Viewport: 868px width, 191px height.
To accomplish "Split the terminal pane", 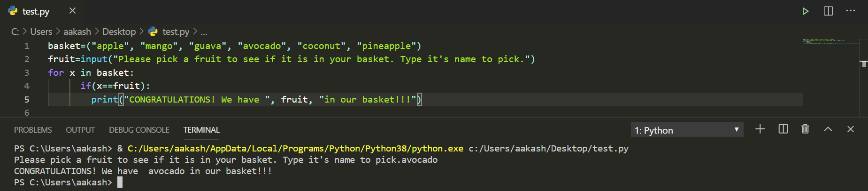I will [783, 129].
